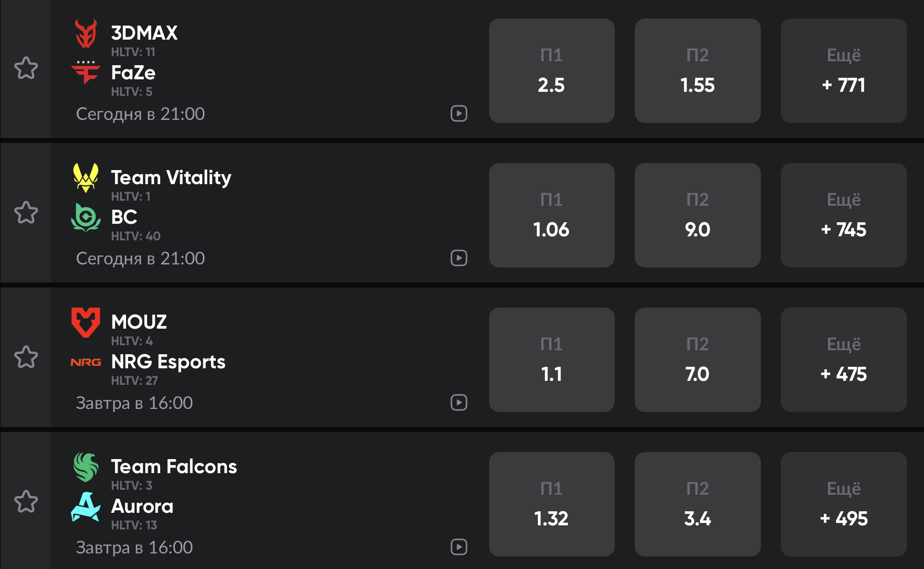Open video icon for MOUZ match
924x569 pixels.
pyautogui.click(x=459, y=402)
